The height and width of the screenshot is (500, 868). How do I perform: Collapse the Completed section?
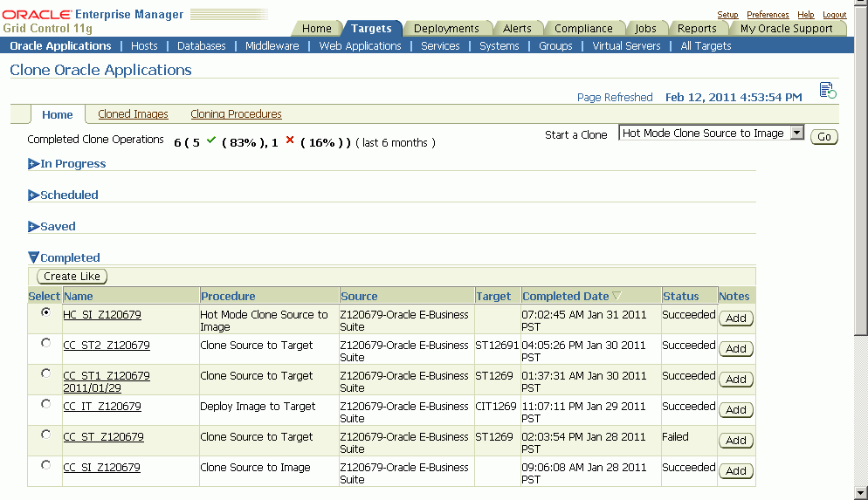click(34, 257)
